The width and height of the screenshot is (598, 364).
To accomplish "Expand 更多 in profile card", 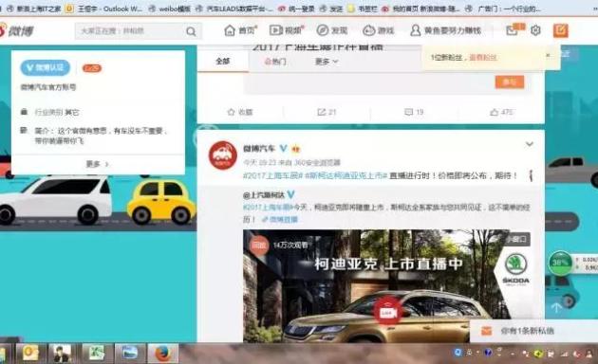I will point(98,164).
